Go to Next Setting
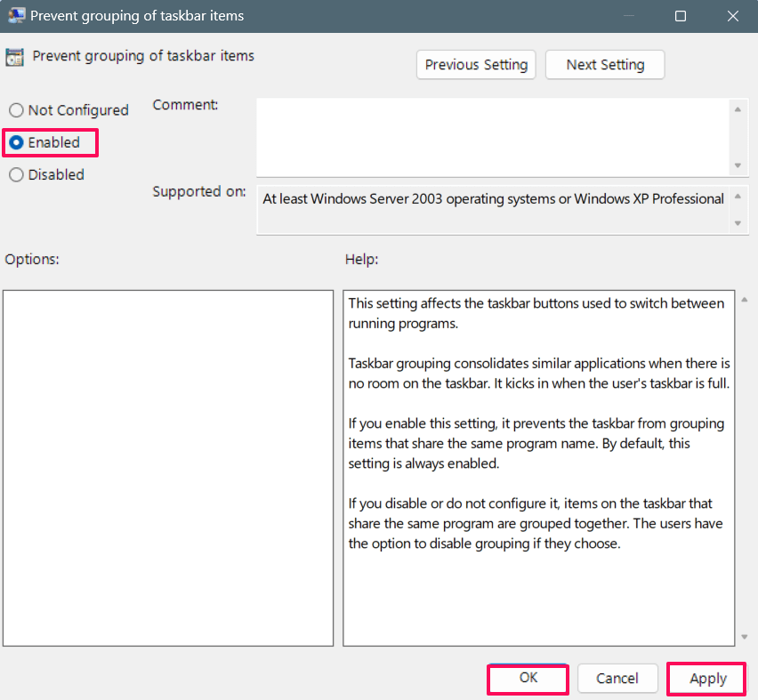Screen dimensions: 758x700 (605, 65)
